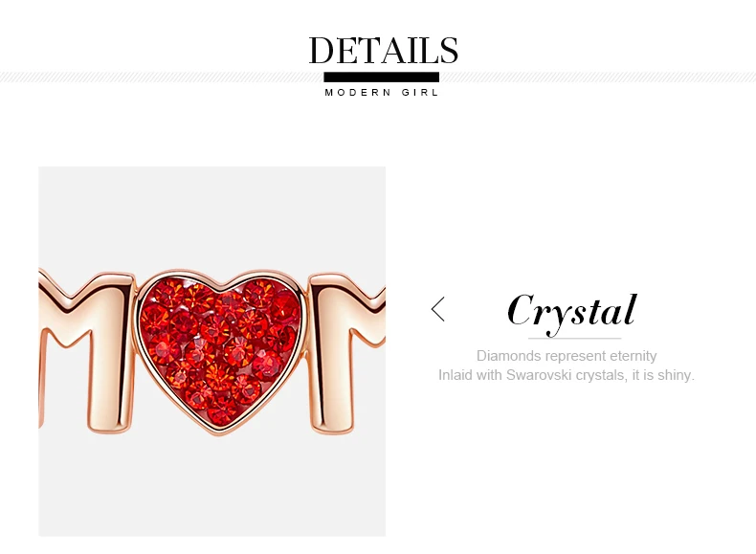Click the left rose-gold M letter

(85, 351)
